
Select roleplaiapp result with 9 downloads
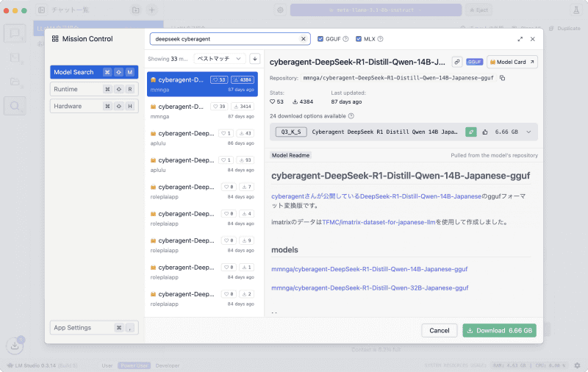[203, 245]
